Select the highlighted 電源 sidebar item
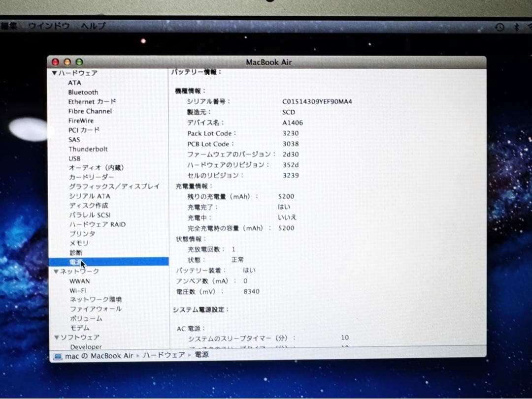The width and height of the screenshot is (532, 399). click(x=108, y=262)
